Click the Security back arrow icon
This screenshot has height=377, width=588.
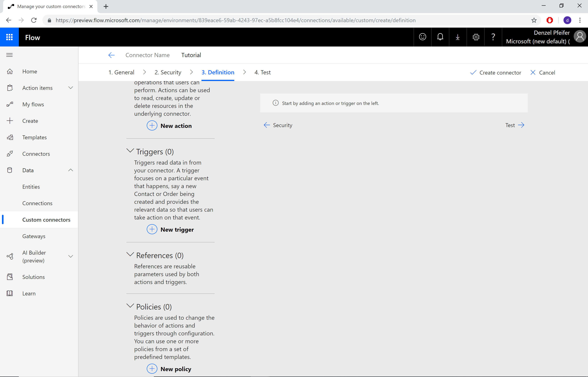266,125
